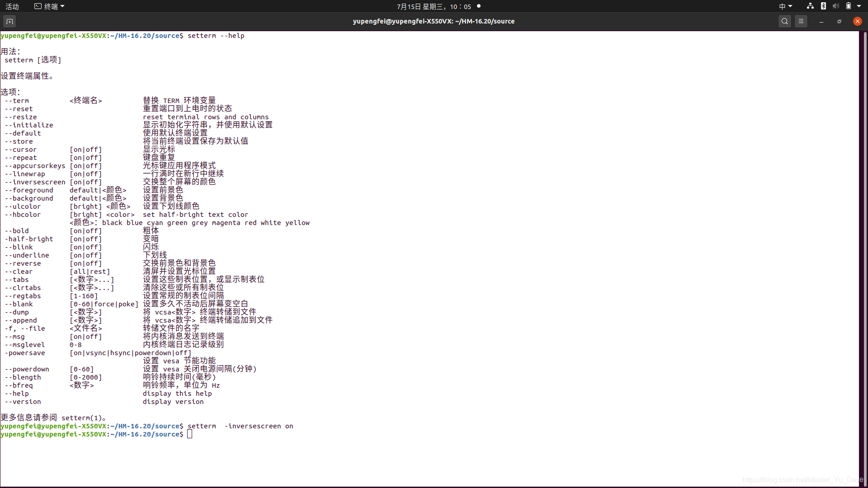Click the Bluetooth status icon
The height and width of the screenshot is (488, 868).
(x=823, y=6)
